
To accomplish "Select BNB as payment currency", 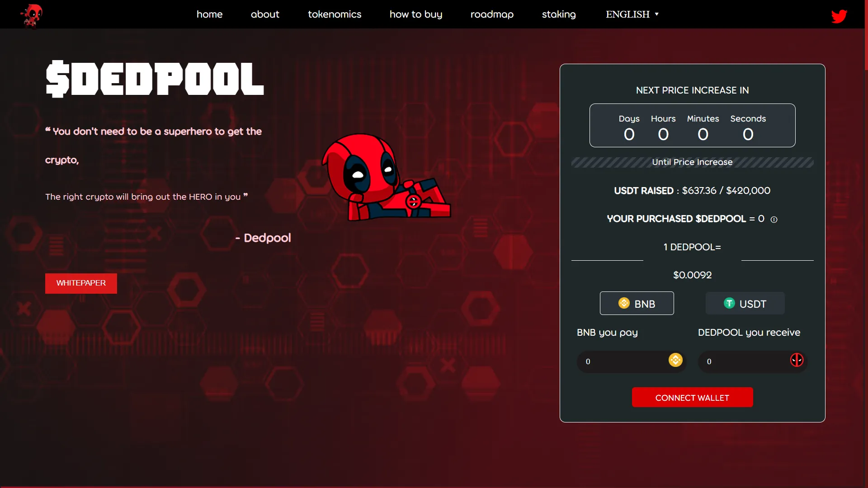I will (x=637, y=304).
